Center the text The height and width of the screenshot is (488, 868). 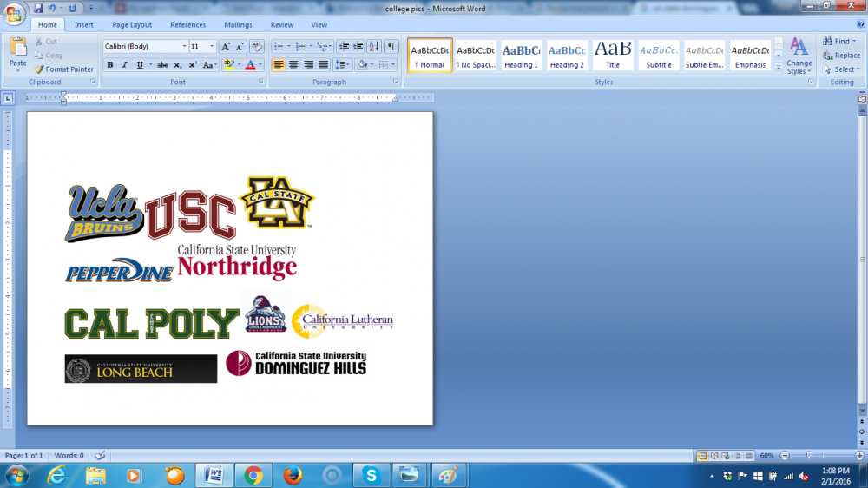pos(293,65)
